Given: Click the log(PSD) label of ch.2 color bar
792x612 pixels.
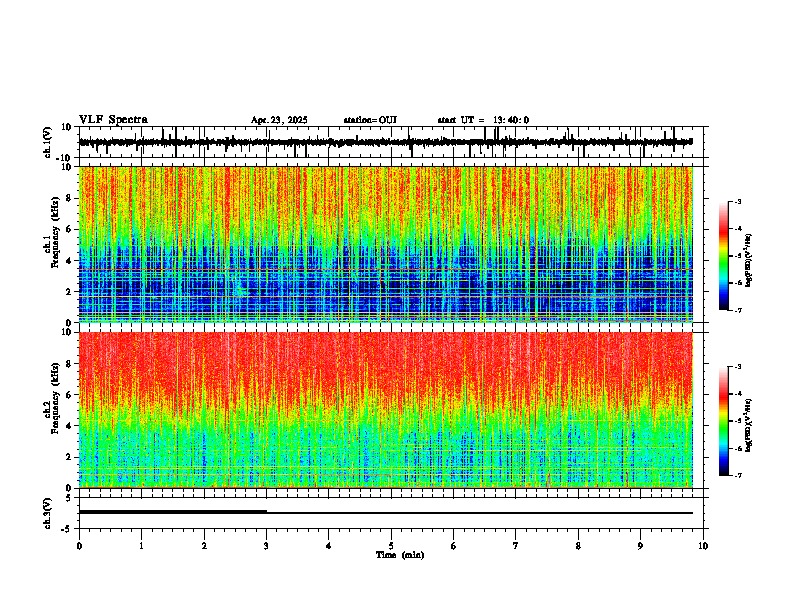Looking at the screenshot, I should [748, 425].
